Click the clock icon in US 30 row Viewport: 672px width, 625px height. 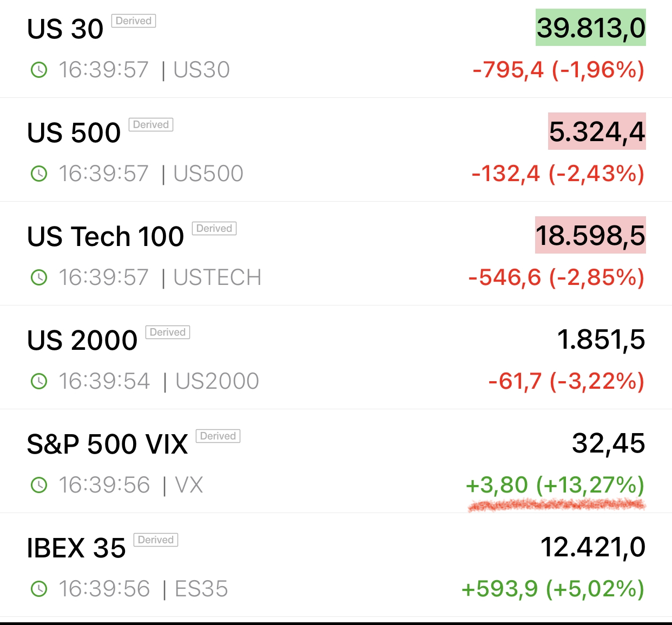coord(39,70)
